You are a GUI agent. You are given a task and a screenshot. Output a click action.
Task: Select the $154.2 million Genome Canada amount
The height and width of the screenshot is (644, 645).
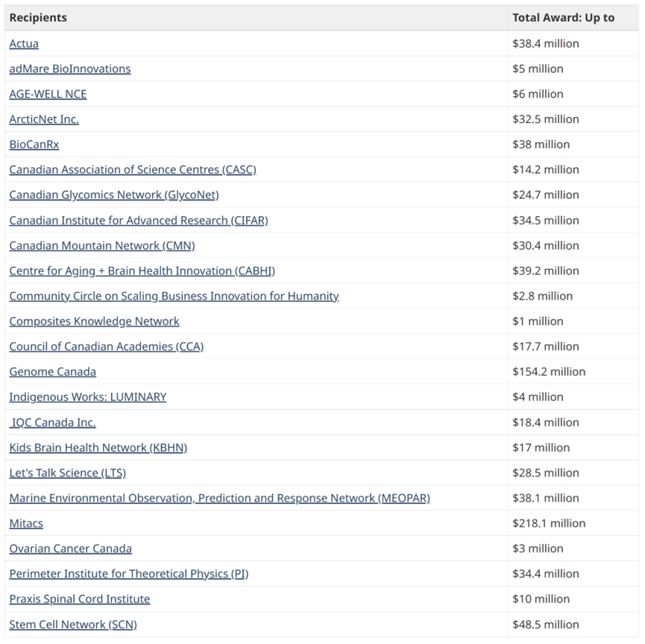tap(549, 372)
